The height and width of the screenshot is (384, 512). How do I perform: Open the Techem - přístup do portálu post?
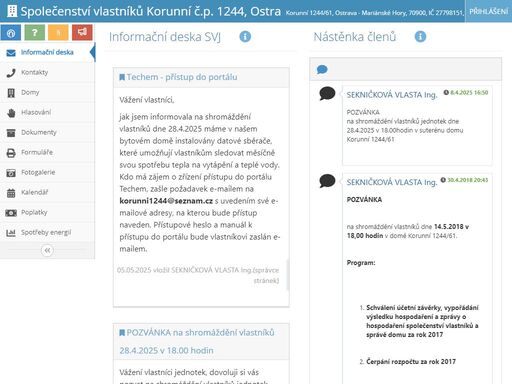pyautogui.click(x=182, y=77)
